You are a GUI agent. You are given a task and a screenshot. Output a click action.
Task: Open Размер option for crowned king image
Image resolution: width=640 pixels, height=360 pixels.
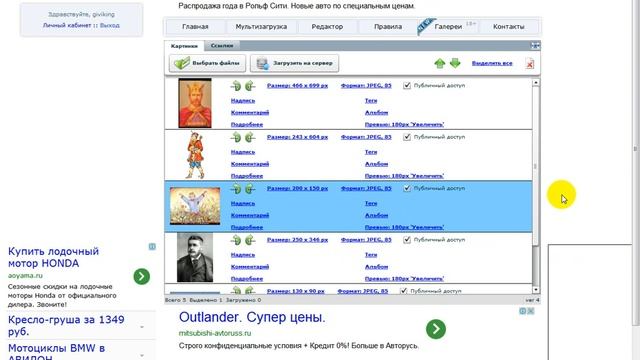(297, 86)
